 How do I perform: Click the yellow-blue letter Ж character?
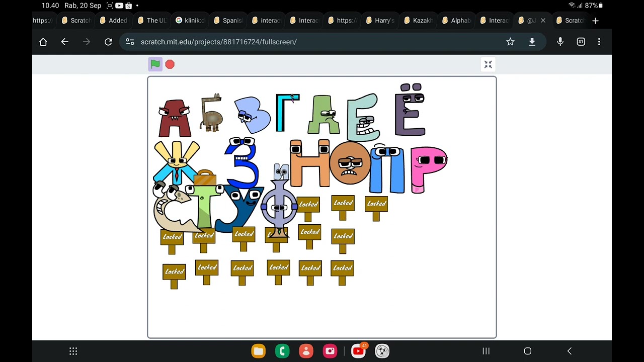(x=176, y=162)
